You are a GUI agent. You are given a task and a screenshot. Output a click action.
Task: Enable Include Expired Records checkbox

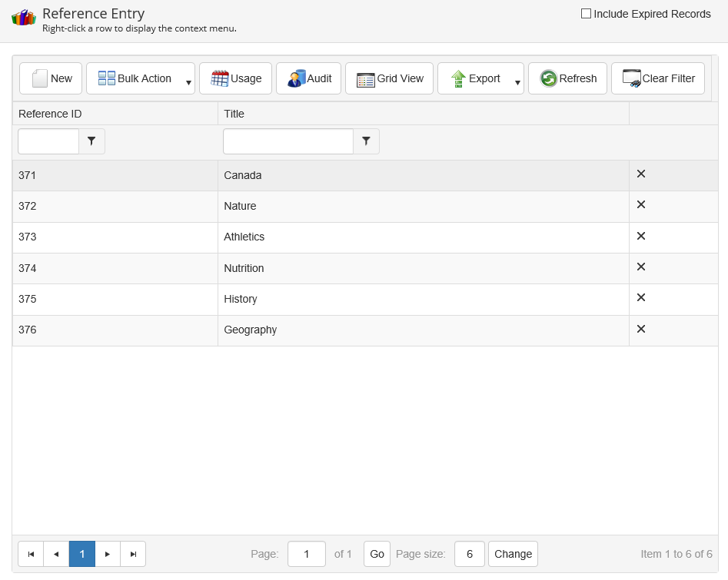(x=587, y=14)
